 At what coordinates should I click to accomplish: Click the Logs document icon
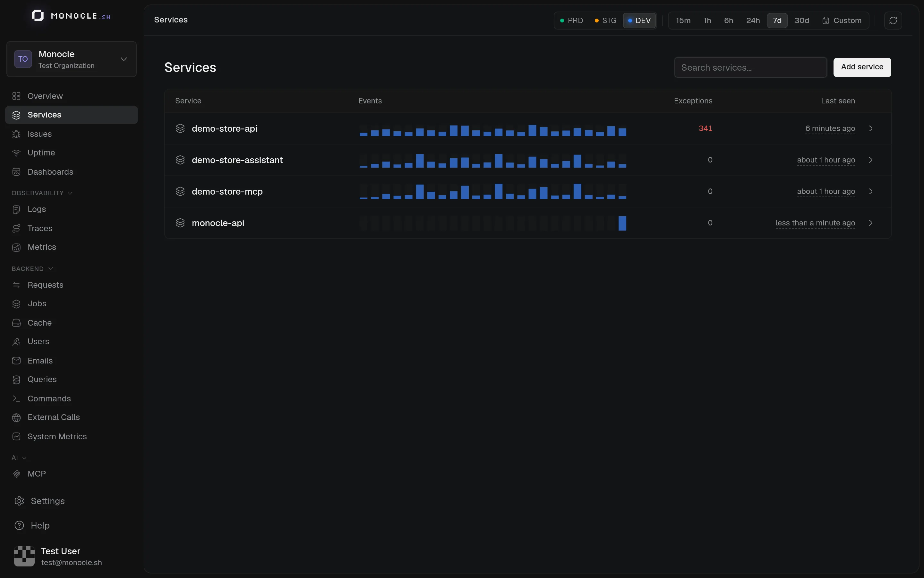[x=16, y=209]
